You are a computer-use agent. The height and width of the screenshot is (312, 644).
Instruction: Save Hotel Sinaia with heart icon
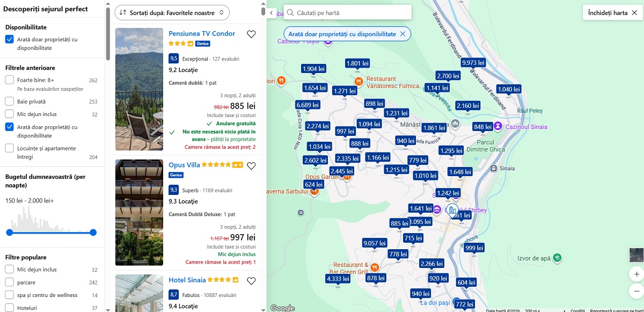(x=251, y=281)
